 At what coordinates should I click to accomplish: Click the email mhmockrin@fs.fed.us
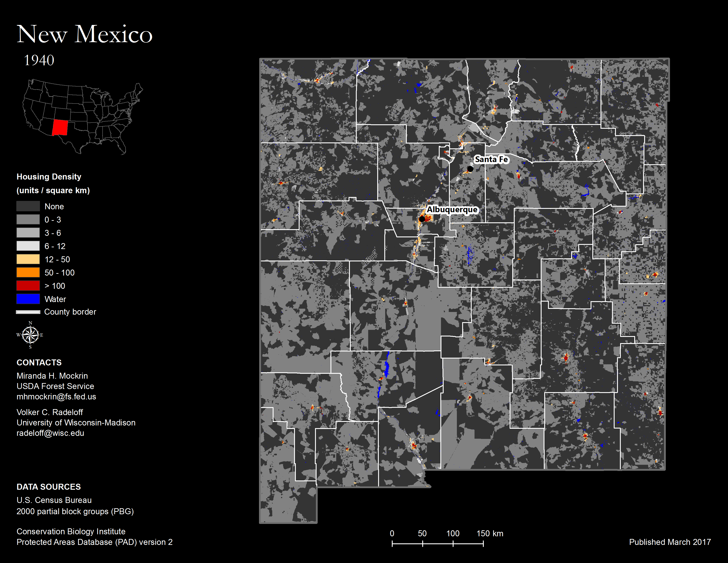tap(56, 397)
